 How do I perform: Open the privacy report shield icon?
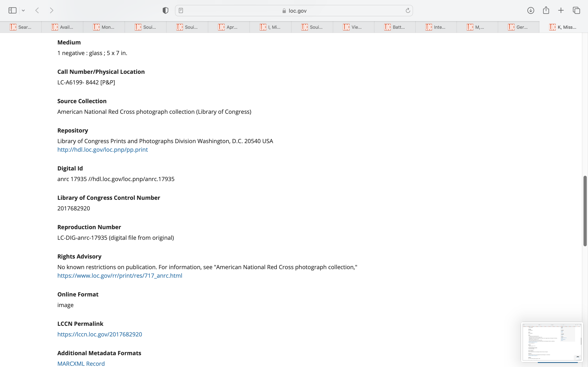(x=165, y=10)
